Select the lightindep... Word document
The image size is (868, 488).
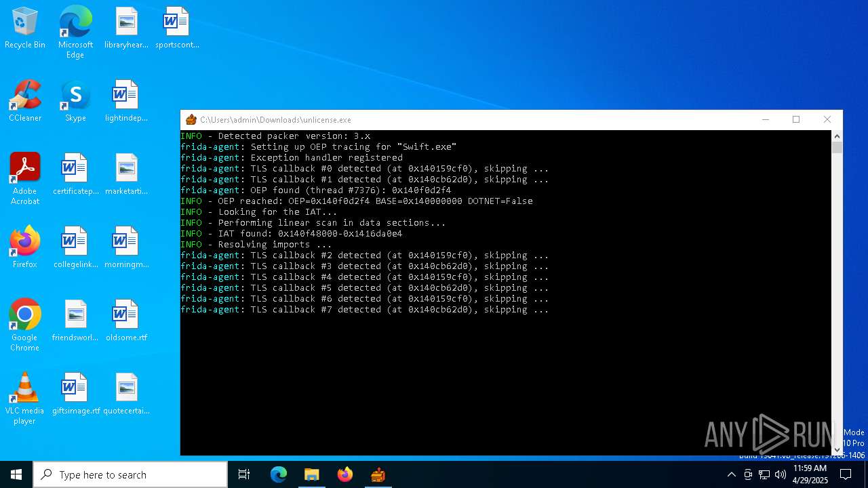[126, 102]
